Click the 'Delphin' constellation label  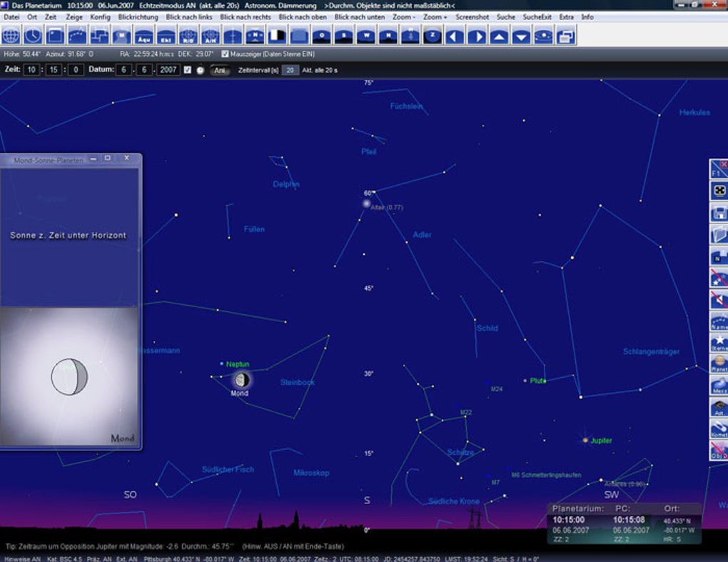(x=286, y=184)
